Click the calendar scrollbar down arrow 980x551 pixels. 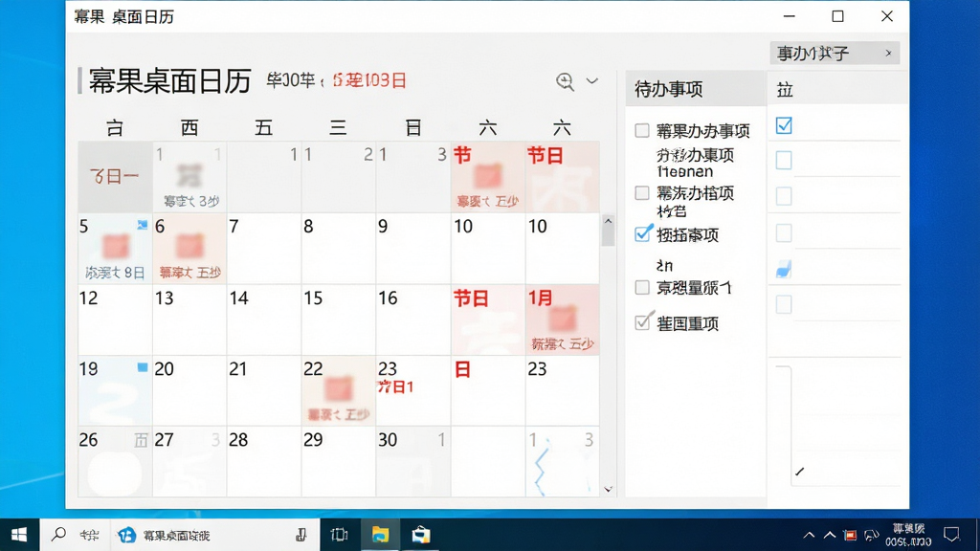(608, 489)
